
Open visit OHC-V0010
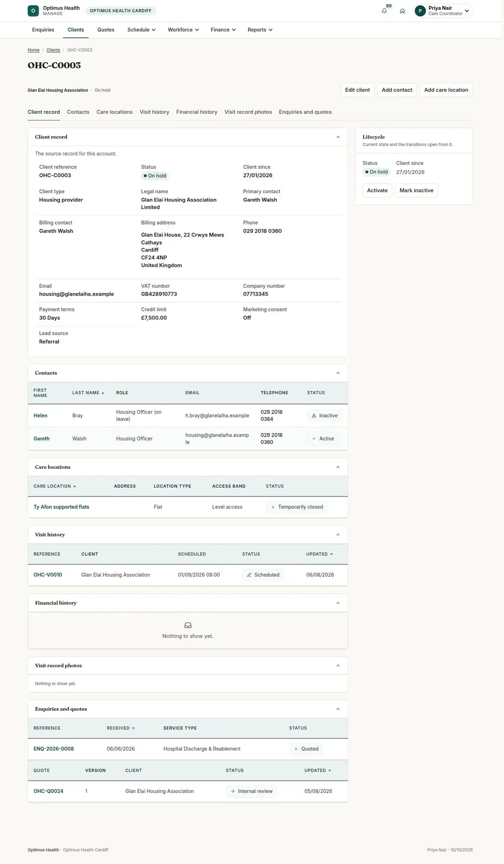48,575
